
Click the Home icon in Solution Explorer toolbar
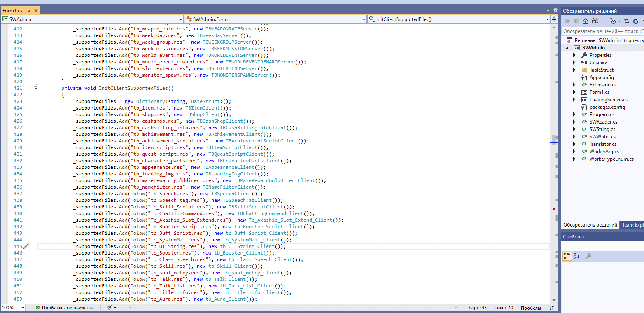[585, 21]
